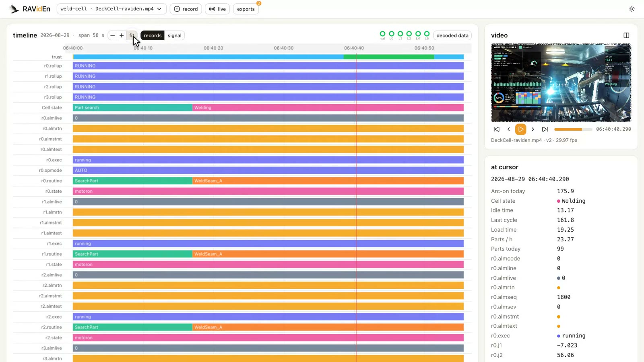Click the trust row label
This screenshot has height=362, width=644.
[57, 57]
